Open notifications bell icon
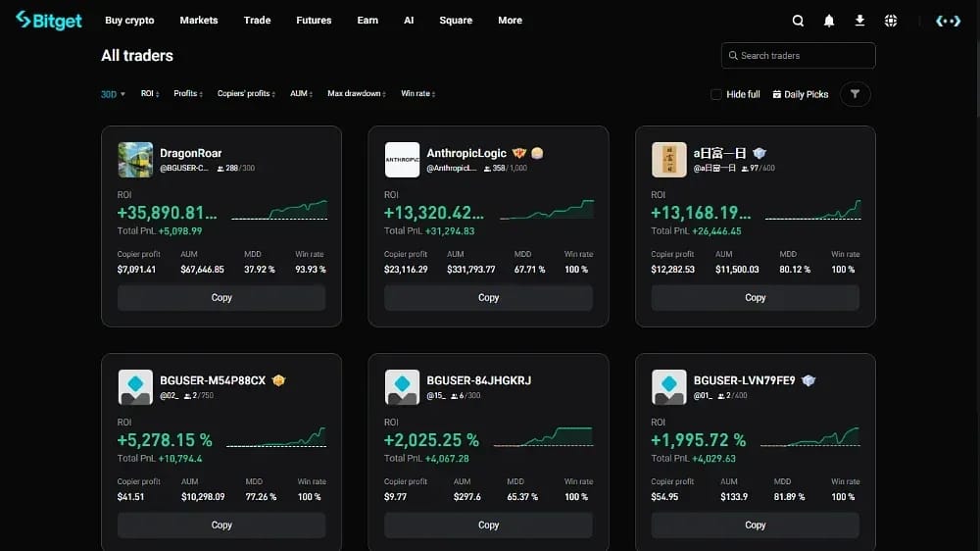 tap(829, 21)
